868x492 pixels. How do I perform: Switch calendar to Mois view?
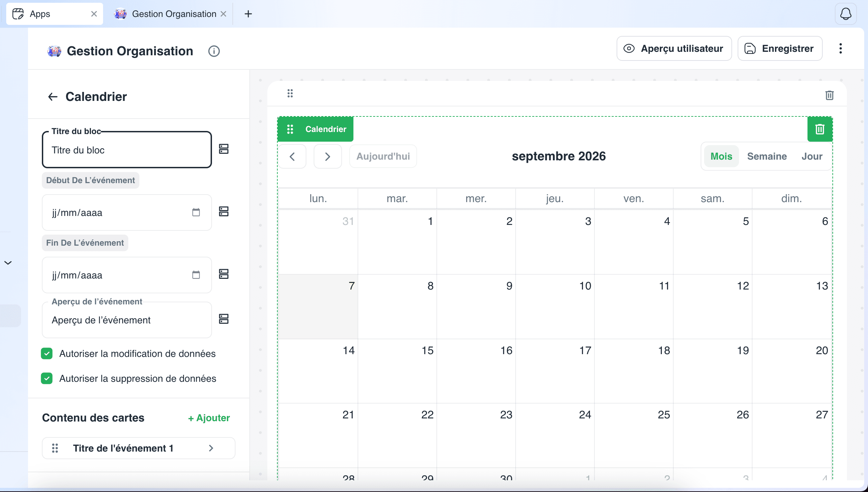721,157
